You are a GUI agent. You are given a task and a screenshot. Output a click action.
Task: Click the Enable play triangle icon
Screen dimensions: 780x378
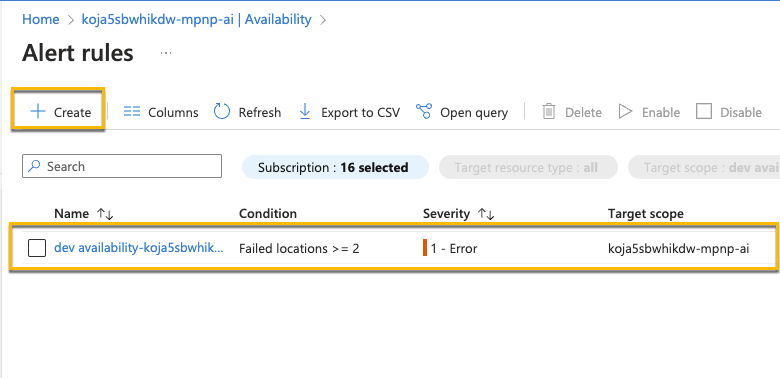625,111
